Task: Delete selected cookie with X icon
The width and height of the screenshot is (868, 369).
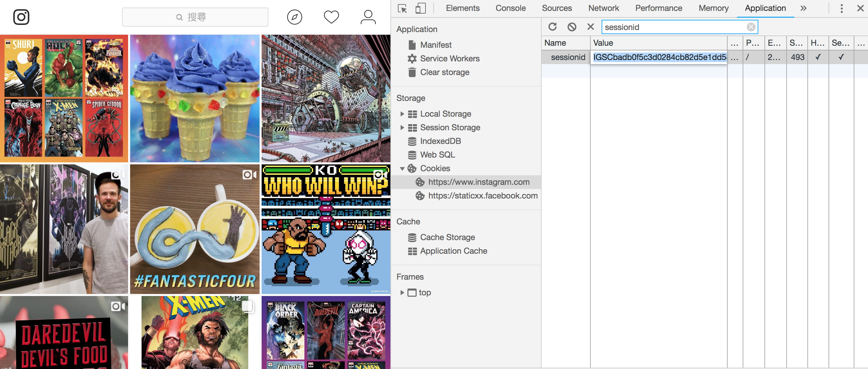Action: [591, 27]
